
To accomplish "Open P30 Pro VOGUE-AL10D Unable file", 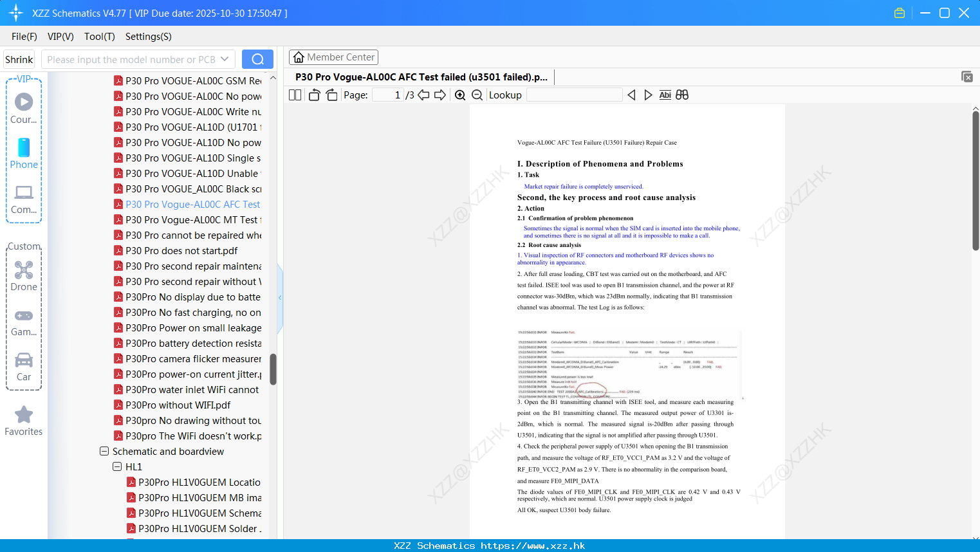I will coord(188,173).
